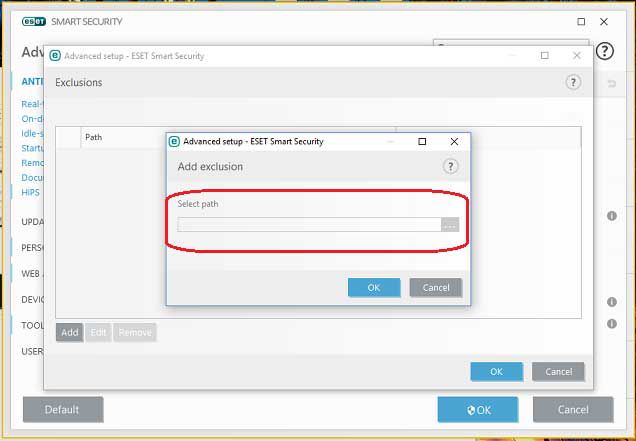The height and width of the screenshot is (441, 636).
Task: Open help in the Add exclusion dialog
Action: pyautogui.click(x=451, y=167)
